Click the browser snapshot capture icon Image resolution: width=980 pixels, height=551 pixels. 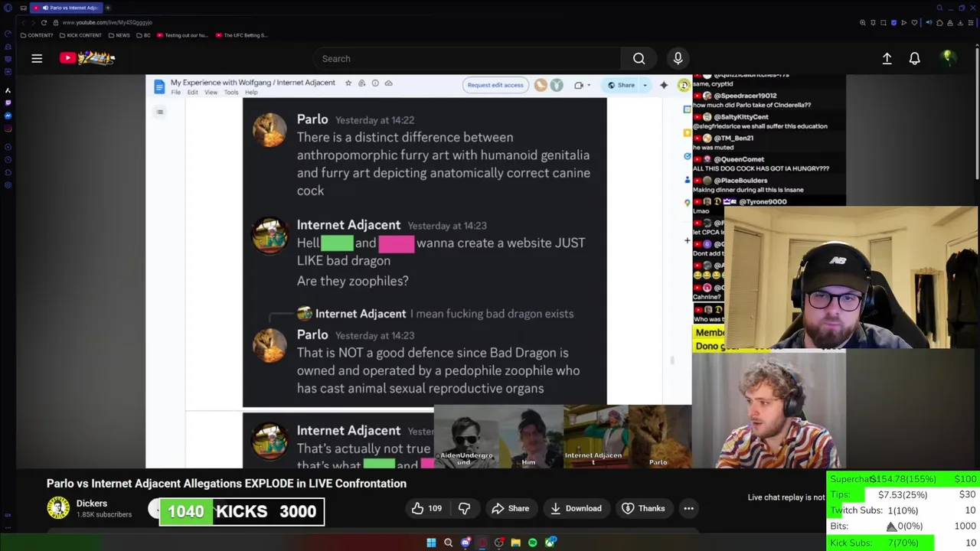pyautogui.click(x=883, y=23)
